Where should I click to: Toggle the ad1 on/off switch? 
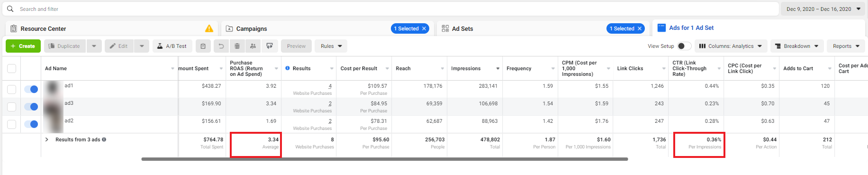tap(31, 89)
